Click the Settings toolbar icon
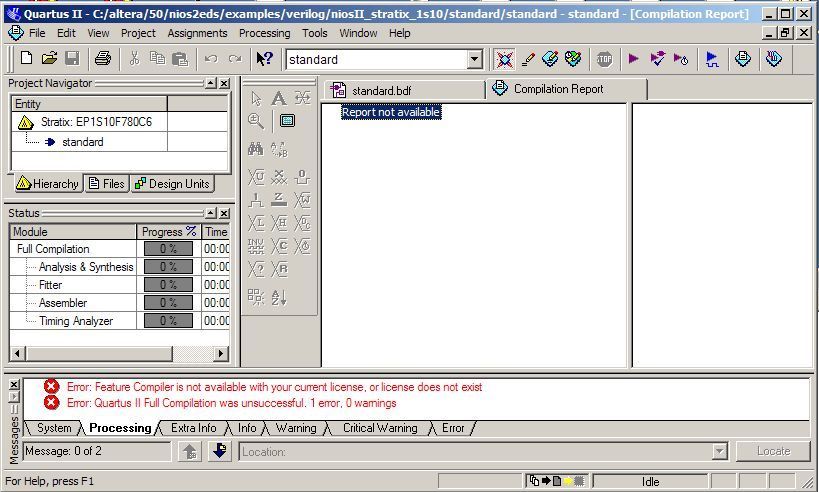 coord(550,59)
